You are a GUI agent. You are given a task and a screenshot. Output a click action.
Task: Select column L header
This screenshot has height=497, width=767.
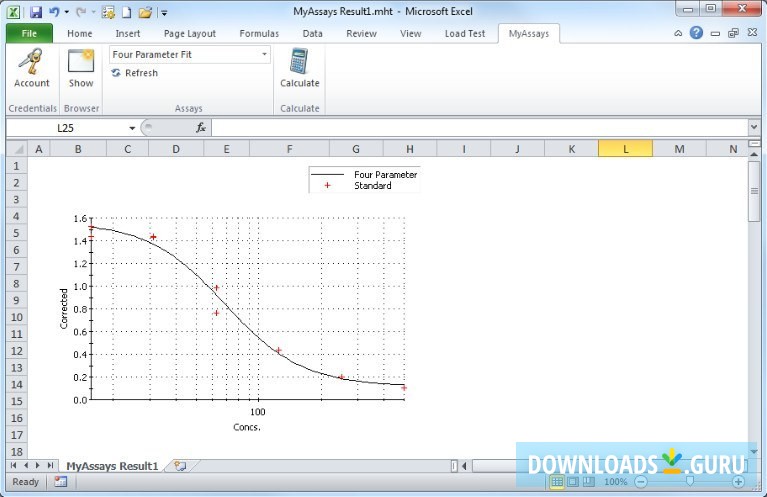(x=625, y=149)
